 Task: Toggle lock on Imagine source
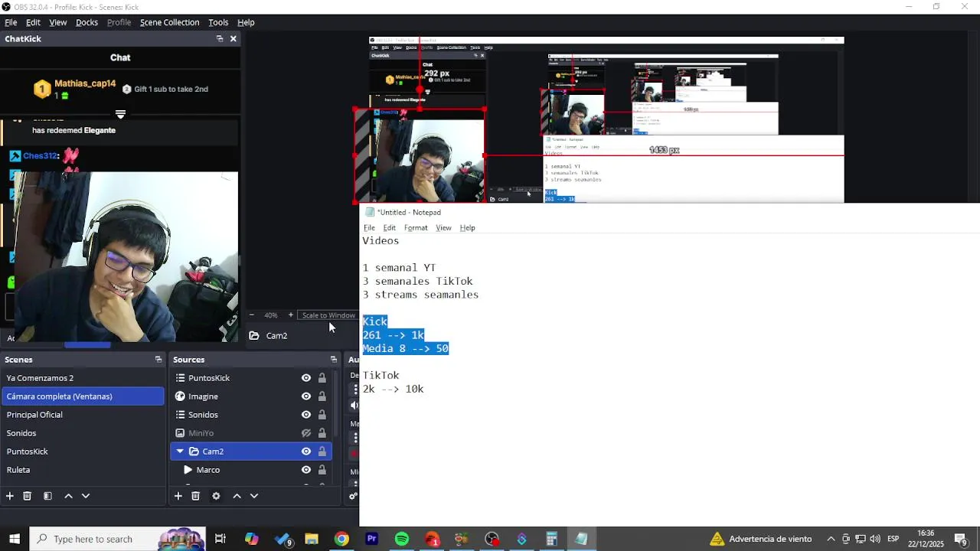322,396
